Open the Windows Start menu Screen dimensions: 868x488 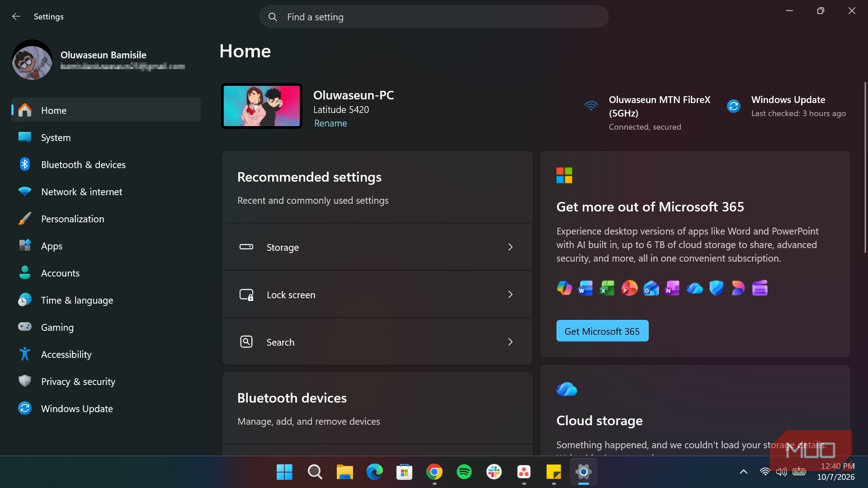[284, 472]
